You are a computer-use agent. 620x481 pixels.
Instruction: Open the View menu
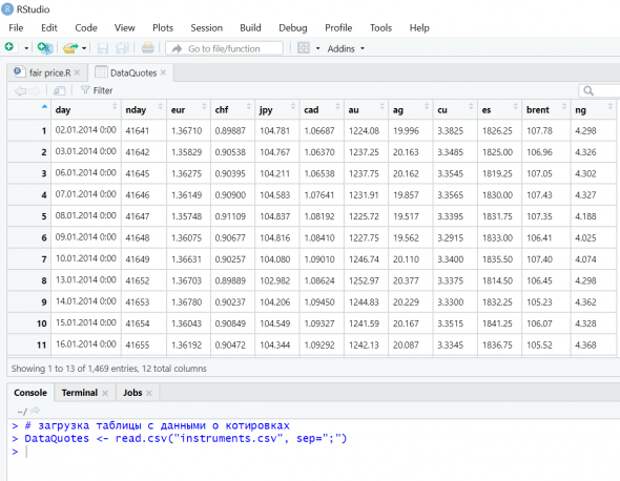125,28
